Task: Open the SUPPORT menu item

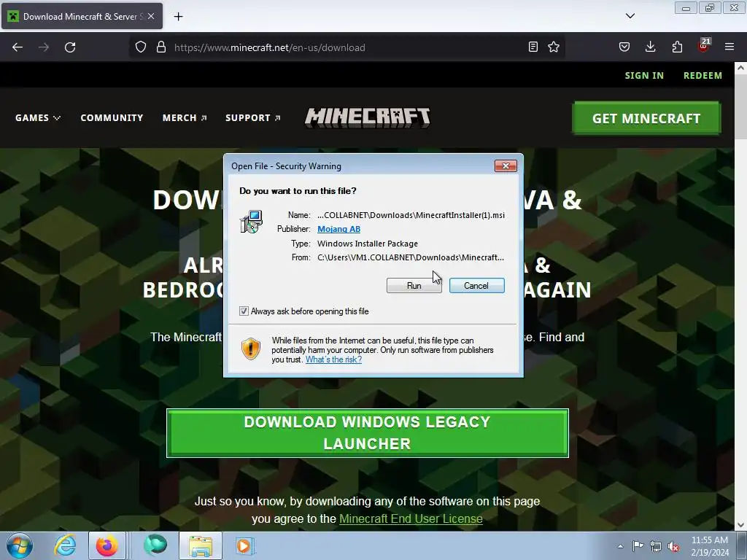Action: pos(253,117)
